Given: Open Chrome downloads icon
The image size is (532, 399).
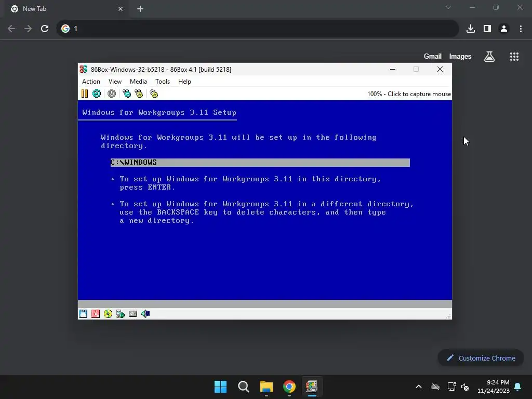Looking at the screenshot, I should coord(471,29).
